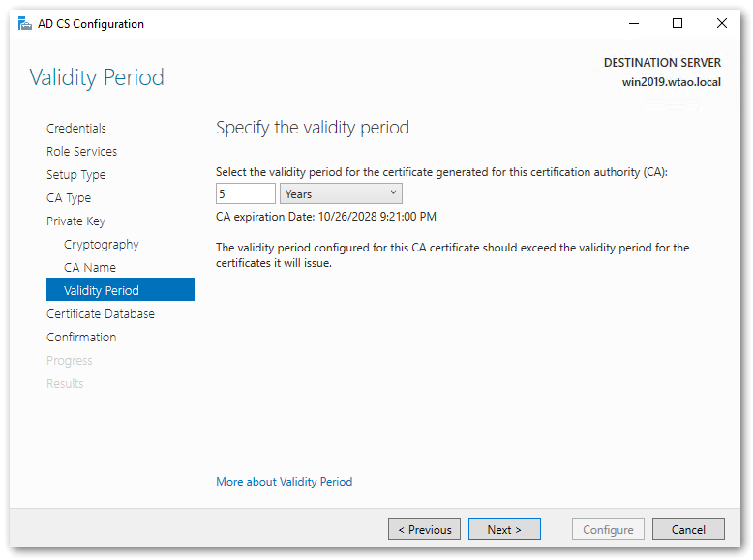Click the Previous button

tap(424, 529)
